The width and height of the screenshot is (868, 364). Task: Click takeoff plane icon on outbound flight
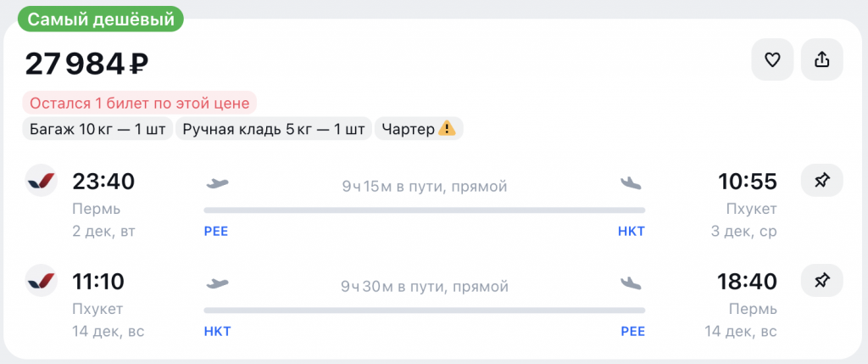tap(218, 182)
